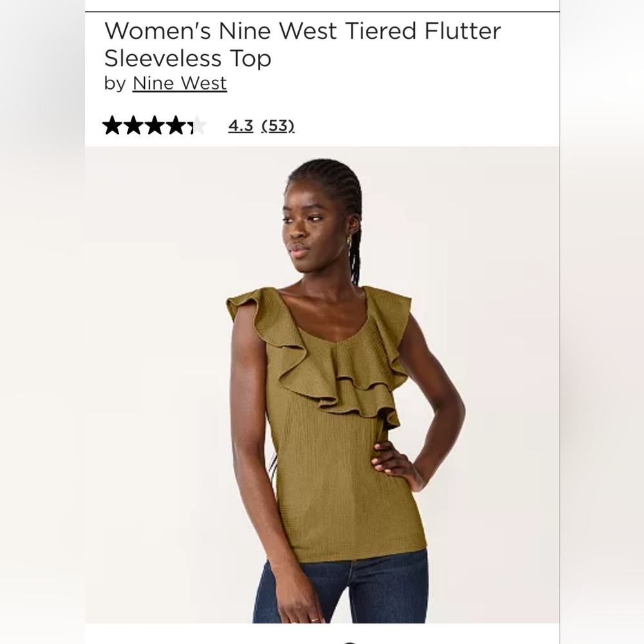Select the fourth rating star
The height and width of the screenshot is (644, 644).
tap(178, 126)
